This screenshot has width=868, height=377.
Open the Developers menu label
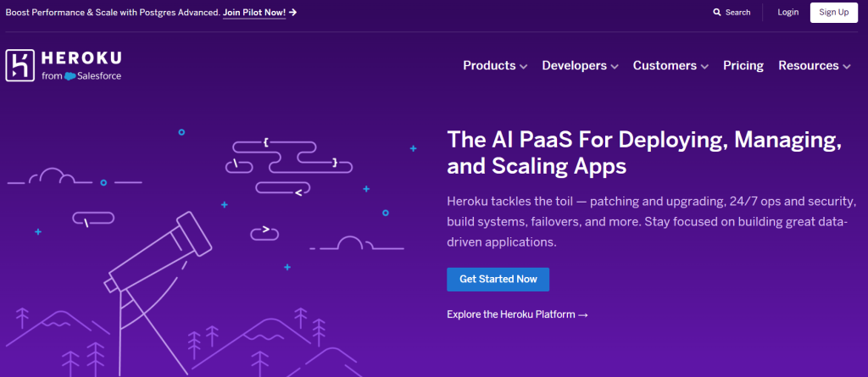pyautogui.click(x=575, y=65)
